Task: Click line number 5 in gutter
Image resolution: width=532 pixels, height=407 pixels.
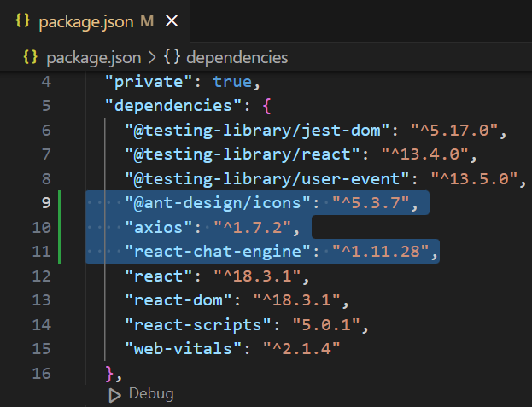Action: click(46, 106)
